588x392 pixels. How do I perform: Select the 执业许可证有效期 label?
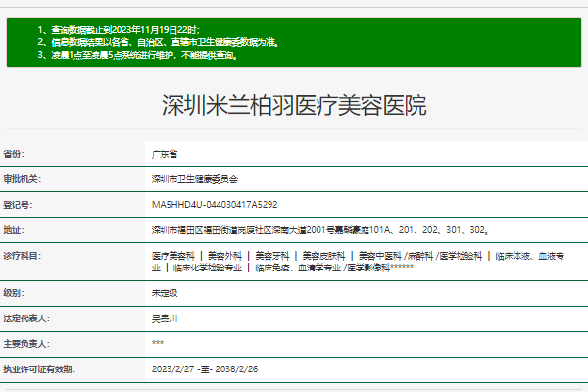[x=39, y=369]
